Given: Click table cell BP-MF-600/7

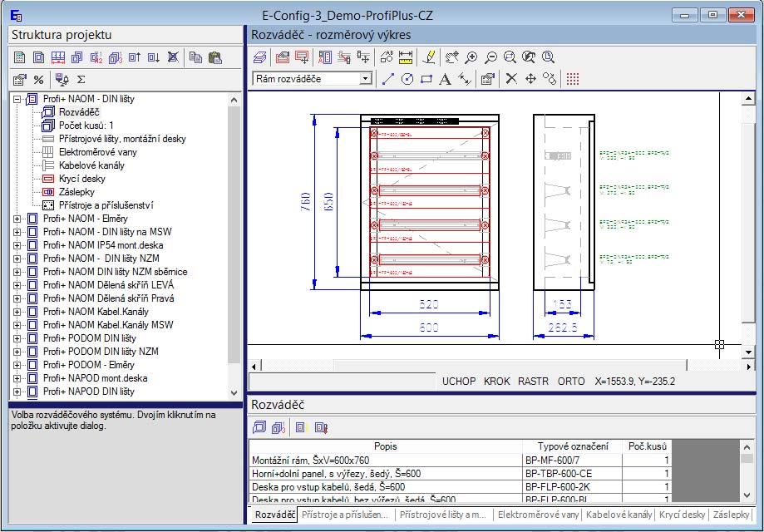Looking at the screenshot, I should click(572, 461).
